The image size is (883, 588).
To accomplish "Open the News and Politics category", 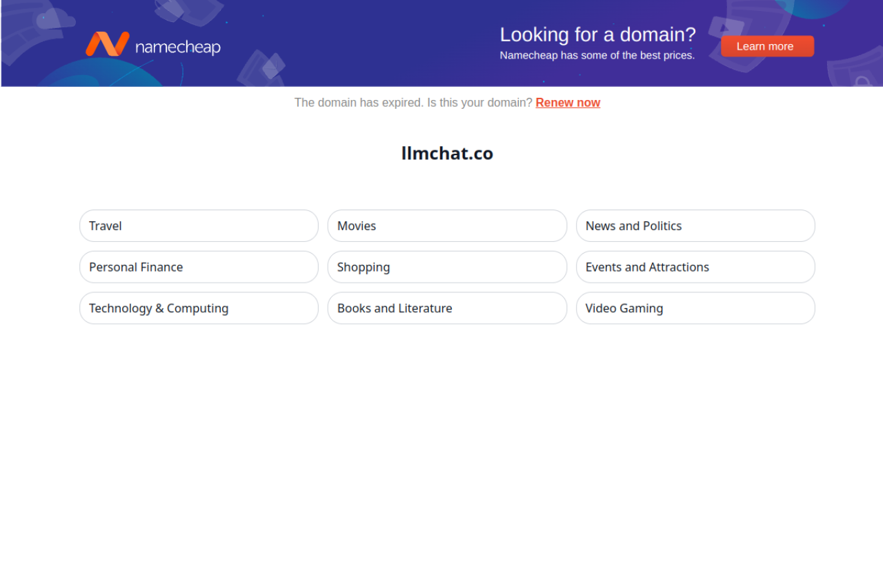I will [695, 225].
